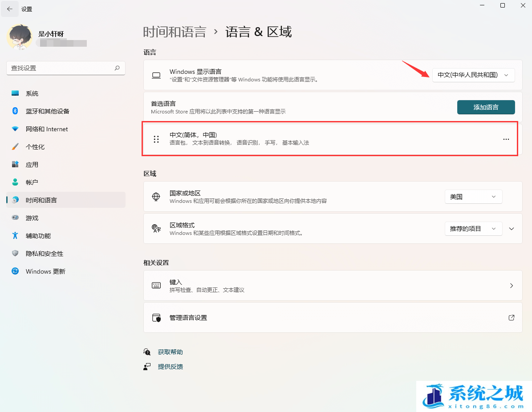Open 系统 settings from sidebar
The width and height of the screenshot is (532, 412).
[32, 93]
